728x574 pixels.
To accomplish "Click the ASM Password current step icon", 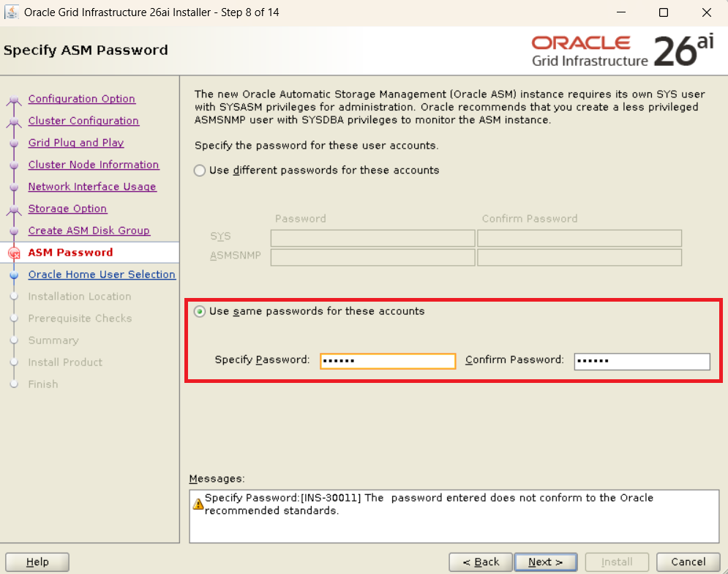I will [13, 253].
